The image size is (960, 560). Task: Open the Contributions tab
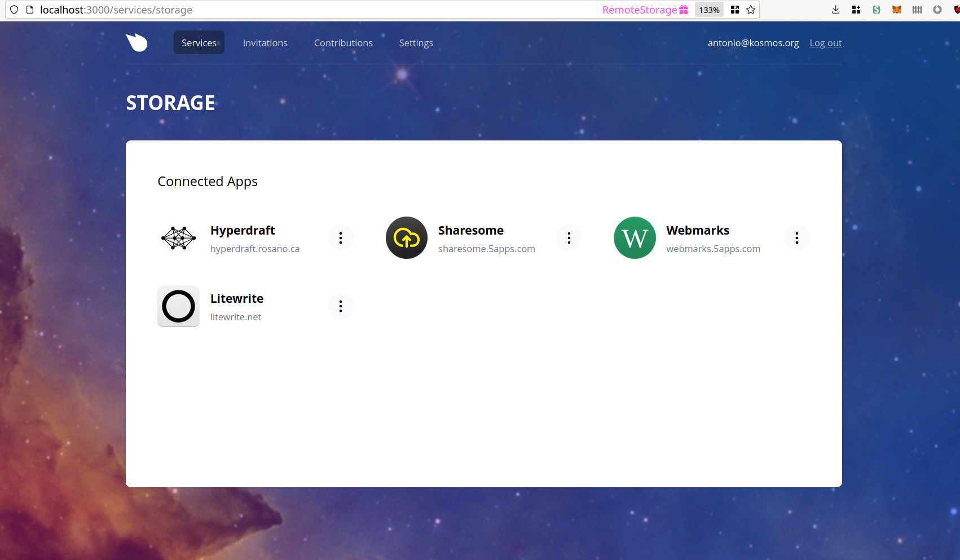coord(344,42)
